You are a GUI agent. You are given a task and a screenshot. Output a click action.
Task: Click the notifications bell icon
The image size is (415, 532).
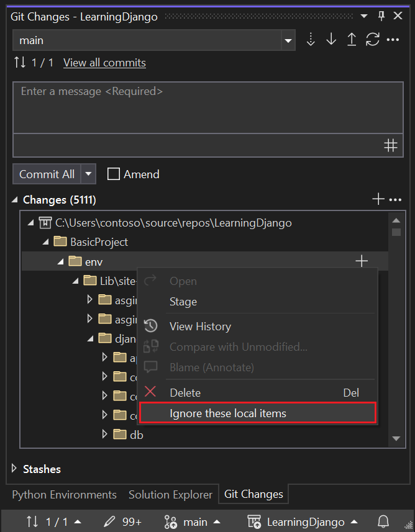coord(383,521)
